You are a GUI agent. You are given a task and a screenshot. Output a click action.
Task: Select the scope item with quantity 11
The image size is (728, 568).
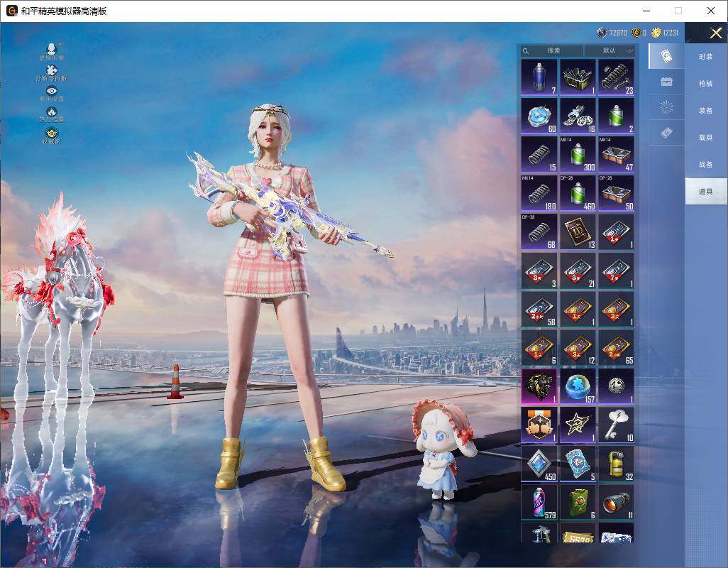click(616, 503)
